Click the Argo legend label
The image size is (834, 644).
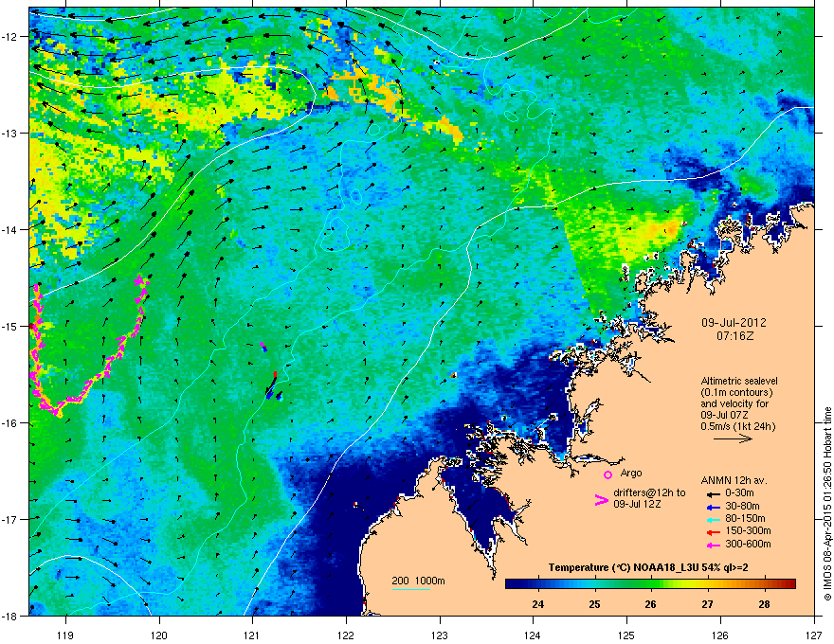631,473
